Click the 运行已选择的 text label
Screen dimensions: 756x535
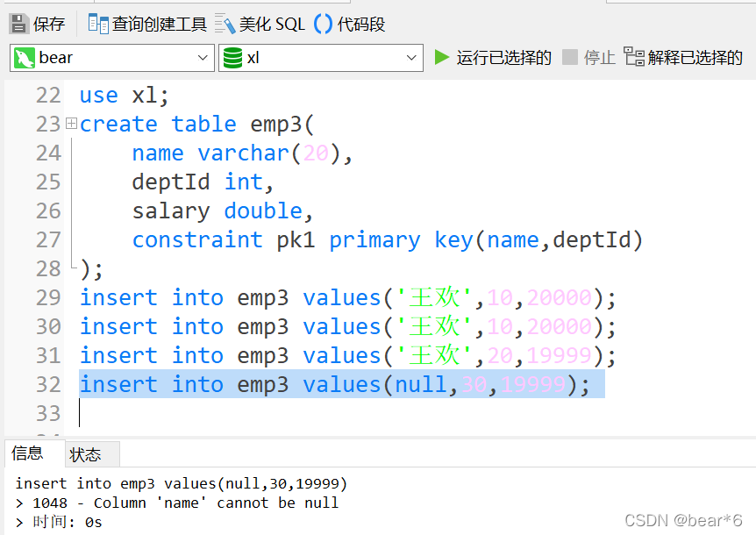[x=503, y=57]
